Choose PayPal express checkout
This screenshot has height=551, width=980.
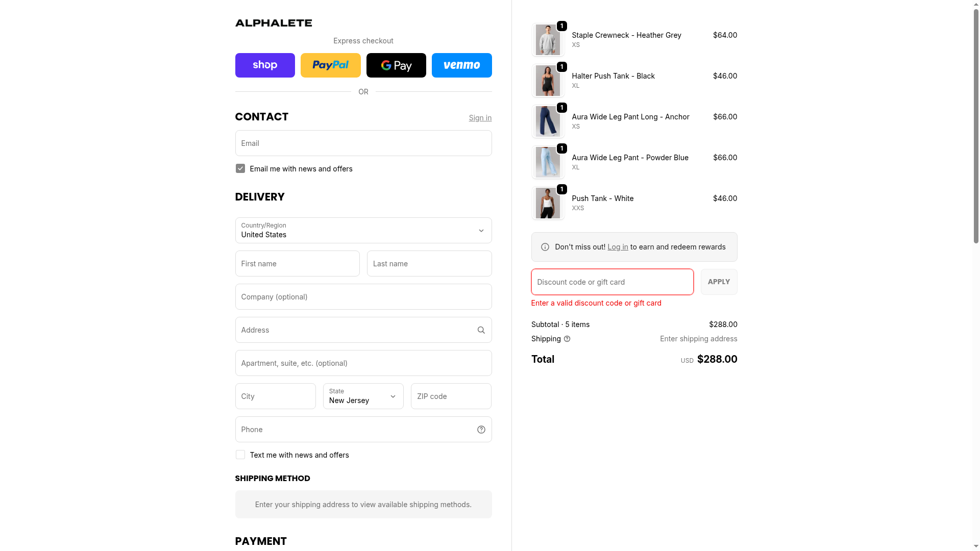coord(330,65)
